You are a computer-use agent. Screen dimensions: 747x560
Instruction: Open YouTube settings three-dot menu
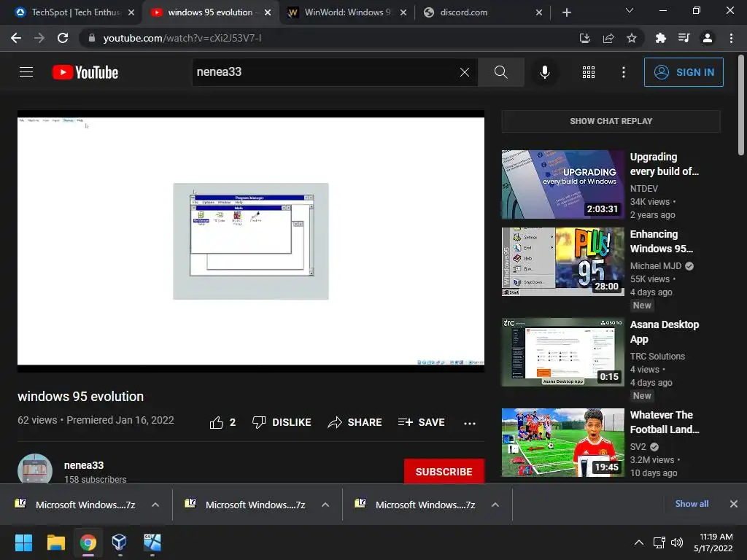click(624, 72)
